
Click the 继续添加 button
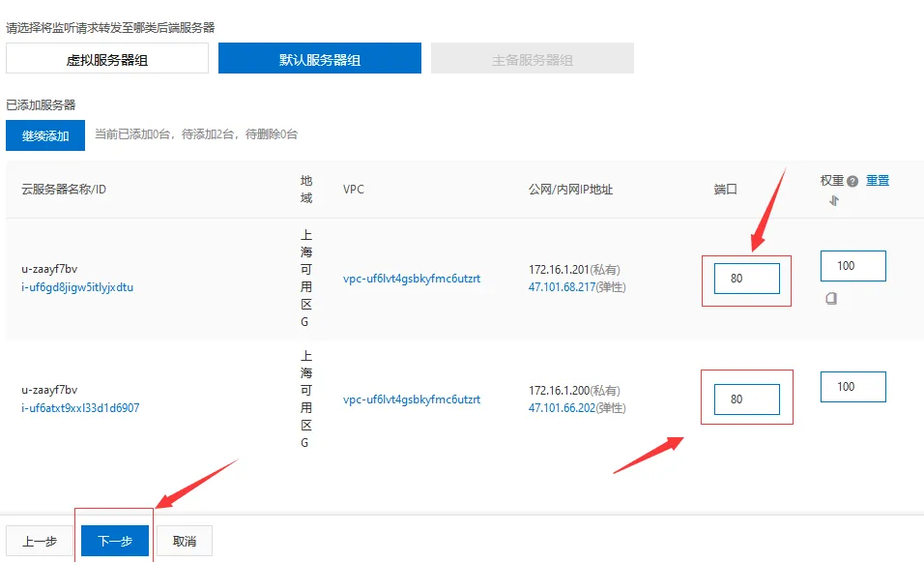(45, 135)
